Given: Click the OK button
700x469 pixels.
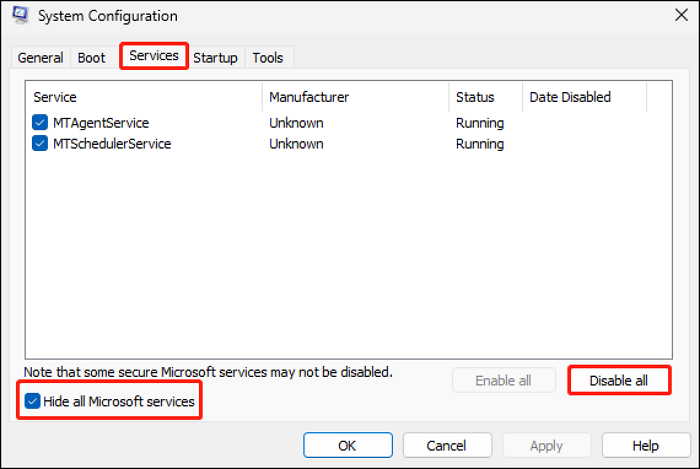Looking at the screenshot, I should tap(347, 445).
